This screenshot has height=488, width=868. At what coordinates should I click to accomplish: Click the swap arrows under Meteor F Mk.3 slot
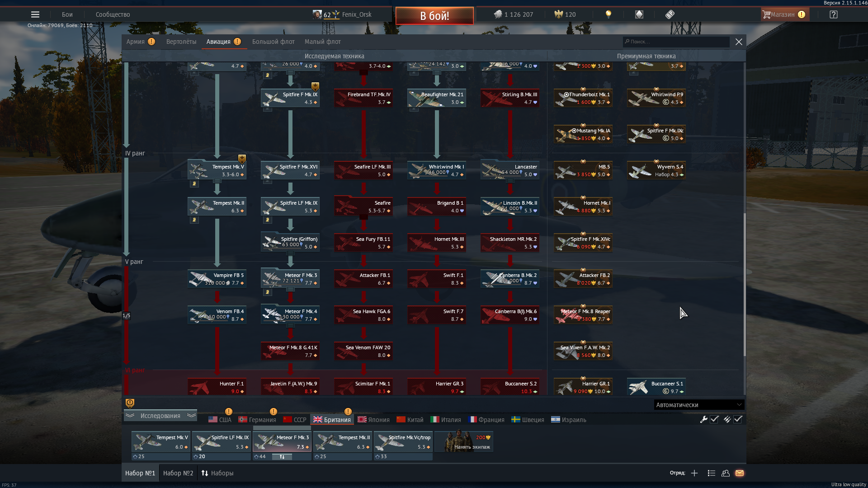click(x=282, y=457)
